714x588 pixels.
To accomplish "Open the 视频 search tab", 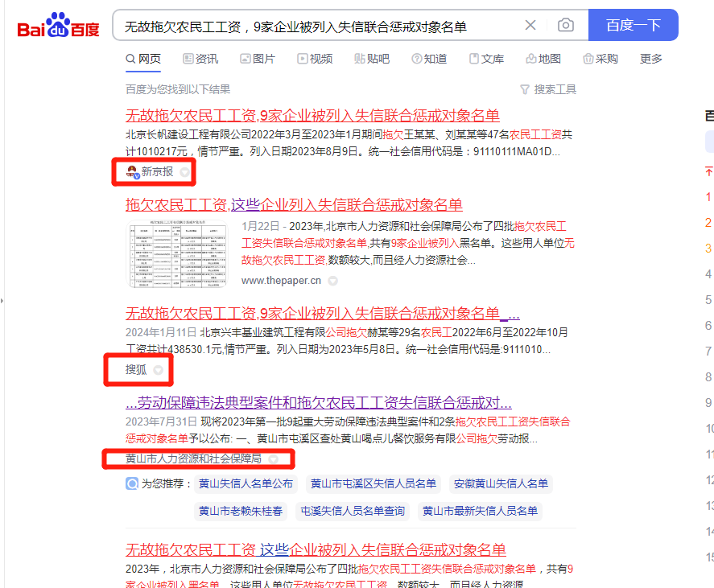I will (x=315, y=59).
